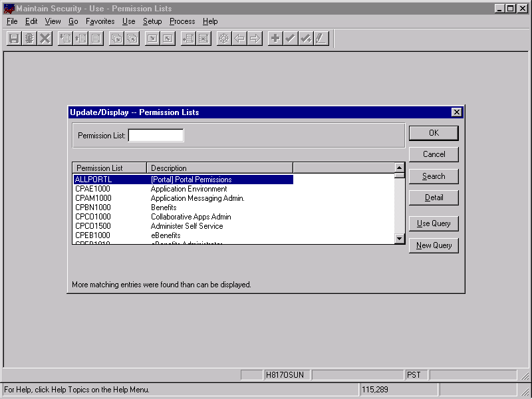
Task: Click the left navigation arrow toolbar icon
Action: pos(240,38)
